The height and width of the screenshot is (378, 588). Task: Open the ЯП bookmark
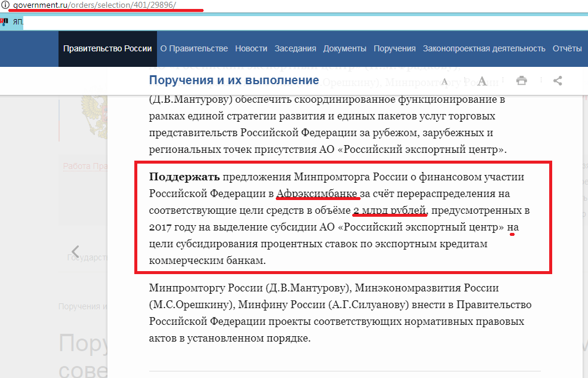pyautogui.click(x=12, y=22)
